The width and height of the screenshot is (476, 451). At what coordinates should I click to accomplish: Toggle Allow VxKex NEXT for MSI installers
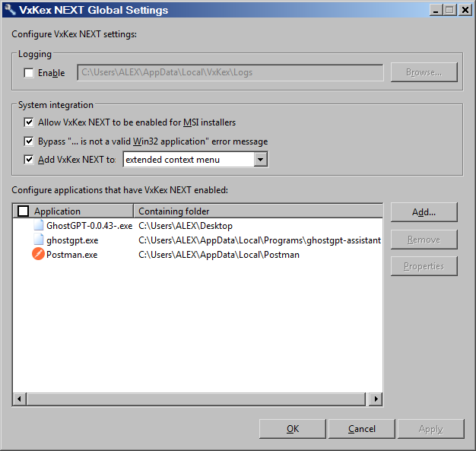point(29,122)
